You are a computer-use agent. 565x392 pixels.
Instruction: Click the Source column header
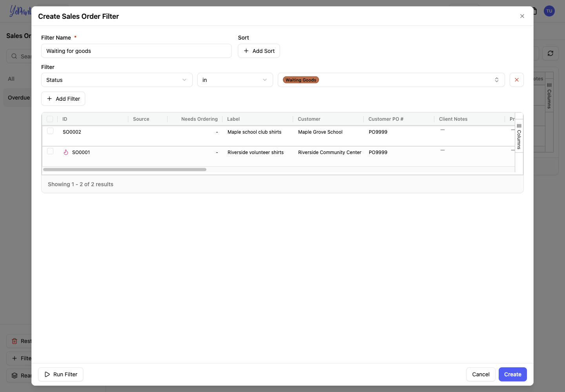tap(148, 119)
